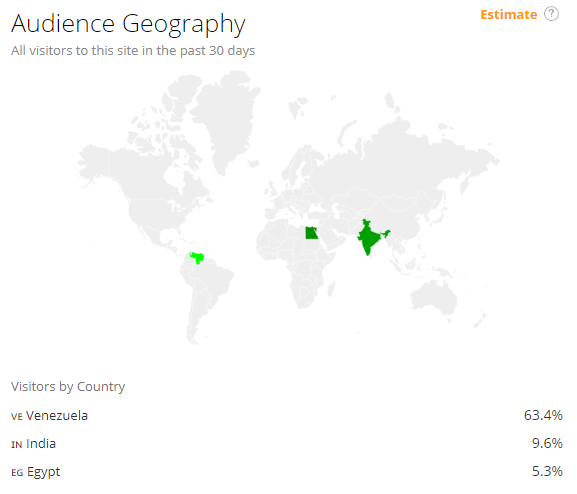Image resolution: width=577 pixels, height=494 pixels.
Task: Select Egypt on the world map
Action: pos(312,233)
